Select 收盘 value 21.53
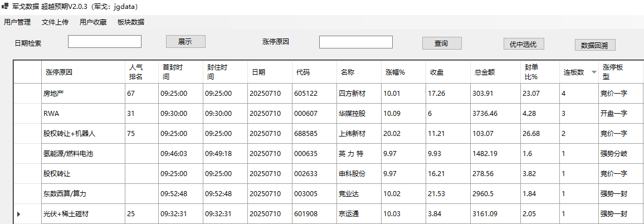The height and width of the screenshot is (224, 644). pos(448,194)
